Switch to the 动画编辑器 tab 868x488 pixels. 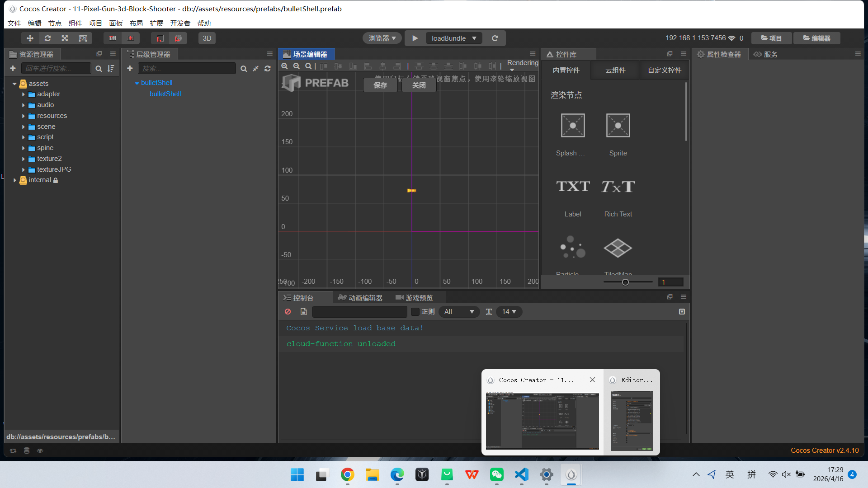360,298
